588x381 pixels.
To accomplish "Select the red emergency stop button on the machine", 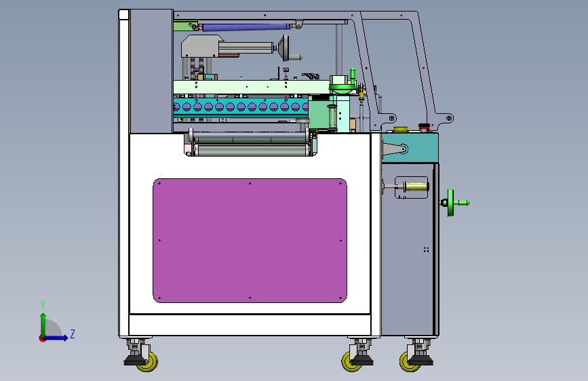I will click(424, 127).
